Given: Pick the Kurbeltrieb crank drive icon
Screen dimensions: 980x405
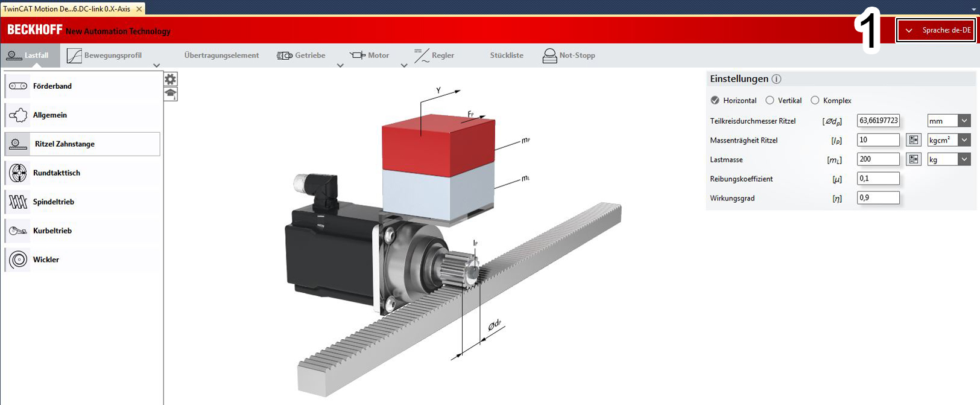Looking at the screenshot, I should [18, 231].
